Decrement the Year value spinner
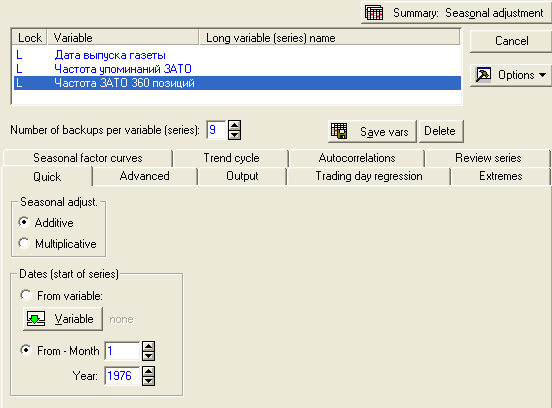Image resolution: width=552 pixels, height=408 pixels. point(149,381)
